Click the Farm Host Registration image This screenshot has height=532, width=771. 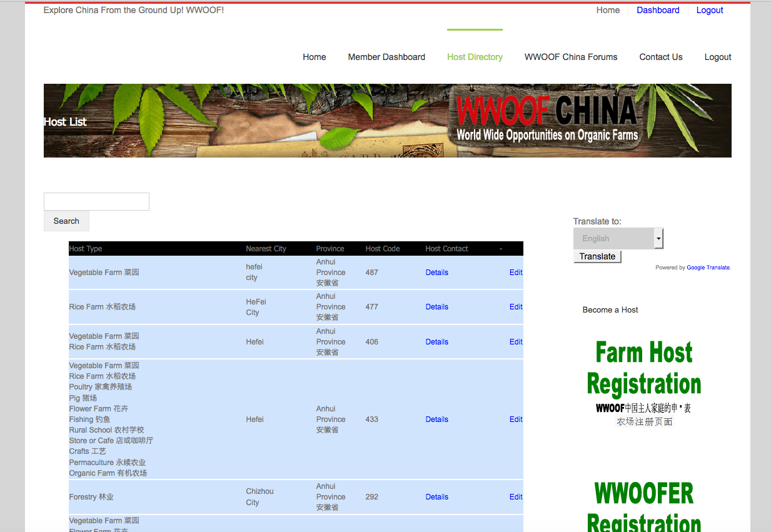point(644,383)
